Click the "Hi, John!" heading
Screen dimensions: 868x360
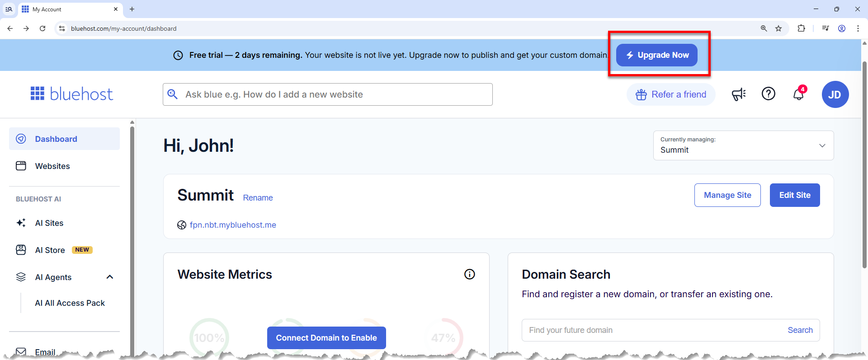tap(198, 145)
